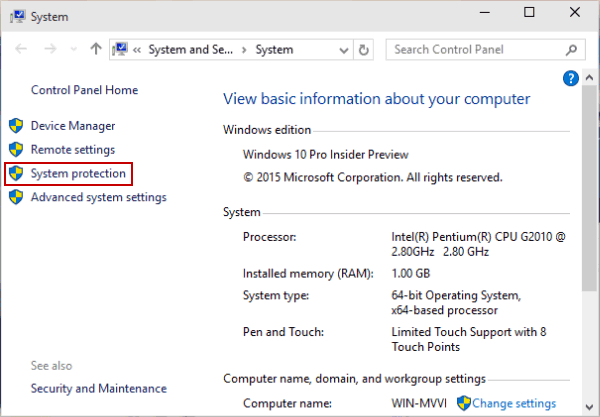The height and width of the screenshot is (417, 600).
Task: Select the System and Security breadcrumb
Action: point(190,49)
